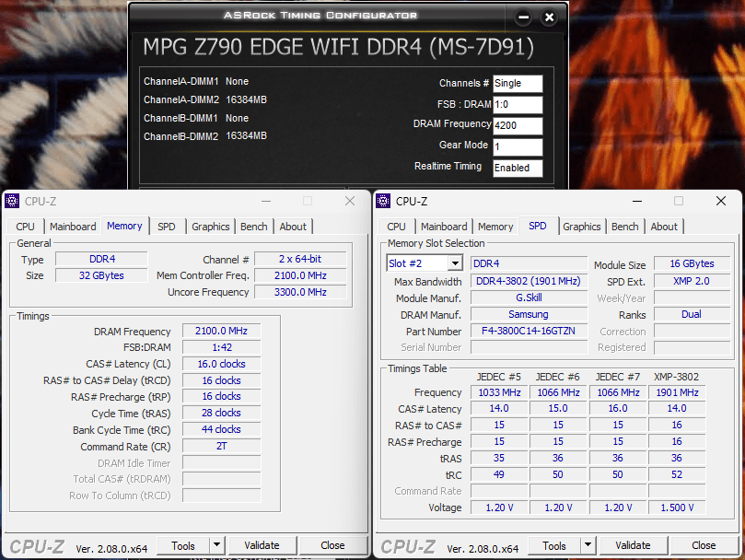Viewport: 745px width, 560px height.
Task: Click the Size value 32 GBytes
Action: (101, 275)
